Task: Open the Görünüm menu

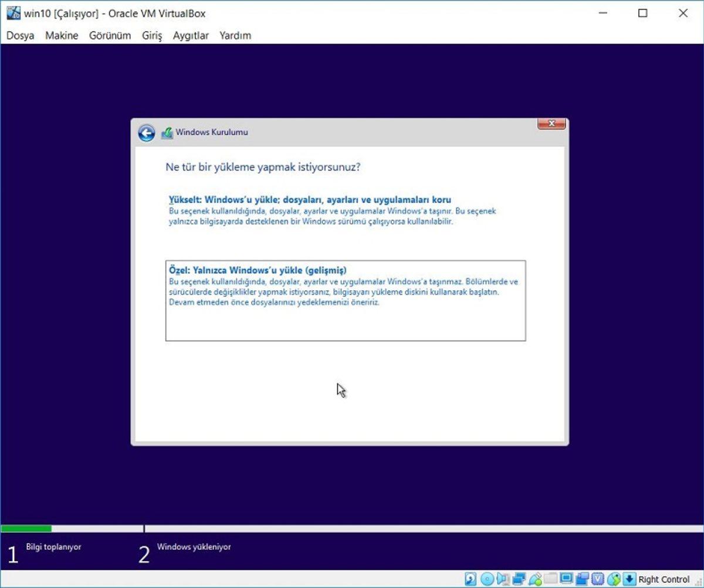Action: click(110, 35)
